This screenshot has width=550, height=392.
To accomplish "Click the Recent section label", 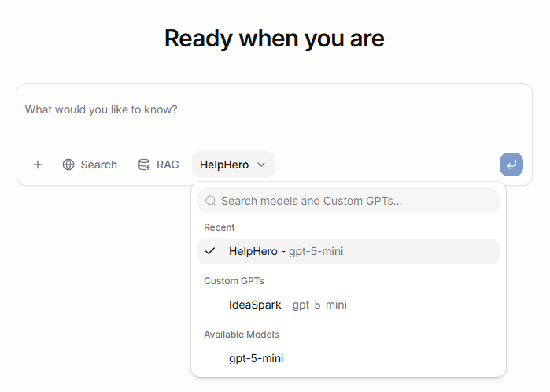I will (220, 227).
